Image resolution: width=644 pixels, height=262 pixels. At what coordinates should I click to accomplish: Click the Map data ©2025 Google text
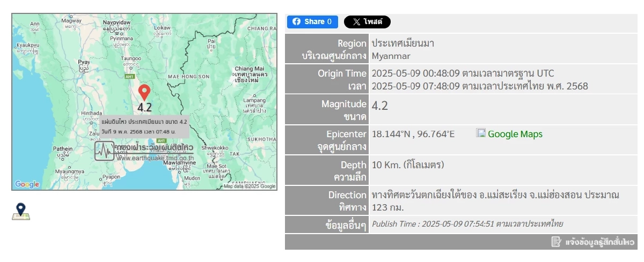pyautogui.click(x=250, y=186)
